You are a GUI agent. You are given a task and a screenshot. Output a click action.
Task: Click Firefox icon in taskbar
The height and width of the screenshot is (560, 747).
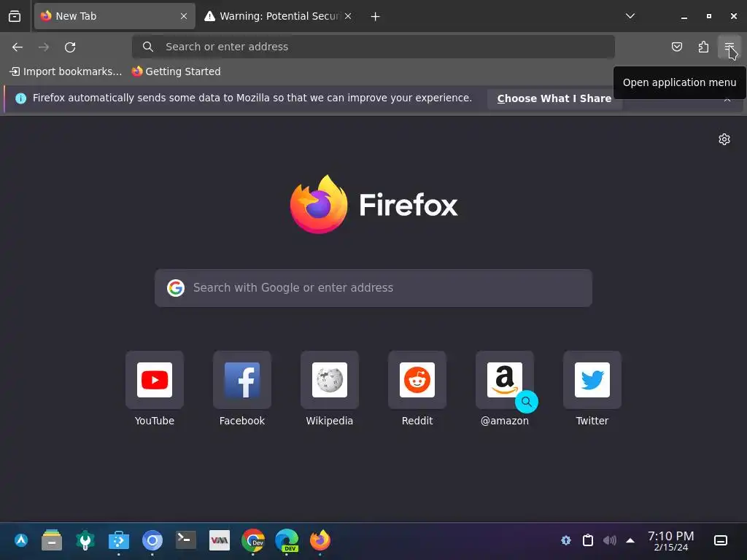point(320,540)
